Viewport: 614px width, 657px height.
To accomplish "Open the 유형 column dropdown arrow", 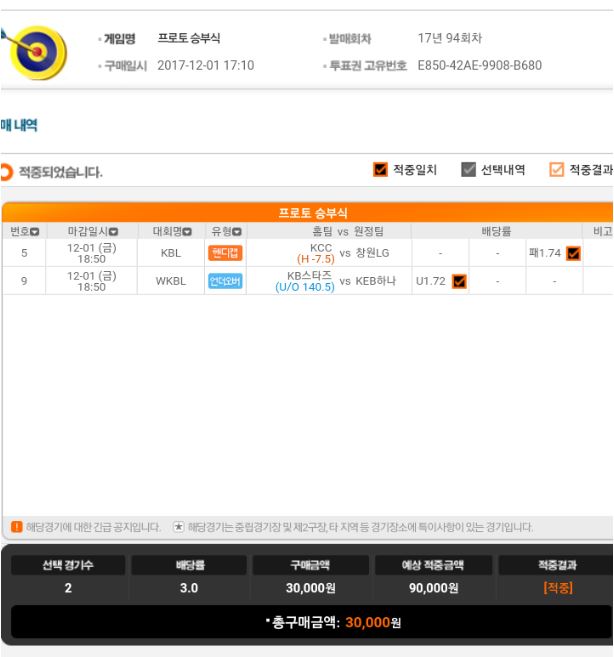I will coord(237,232).
